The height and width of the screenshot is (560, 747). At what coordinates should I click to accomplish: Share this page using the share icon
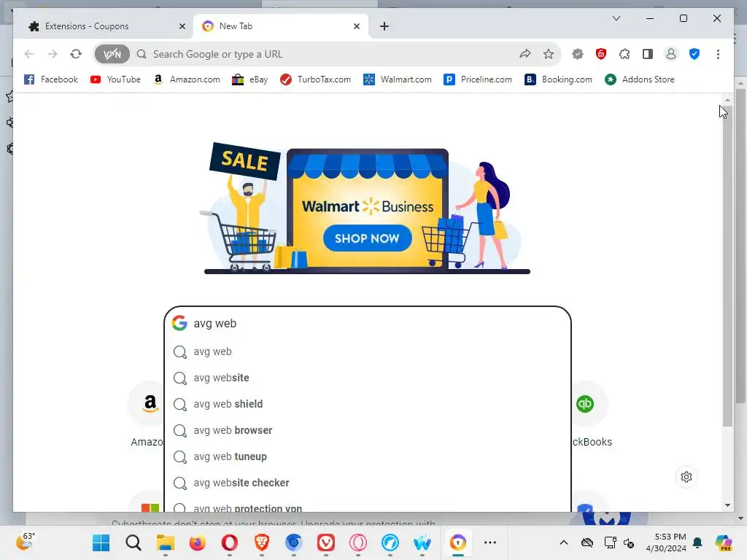point(525,54)
